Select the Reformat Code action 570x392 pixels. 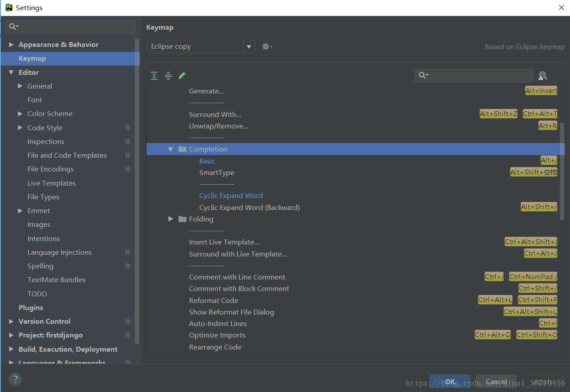pos(213,301)
